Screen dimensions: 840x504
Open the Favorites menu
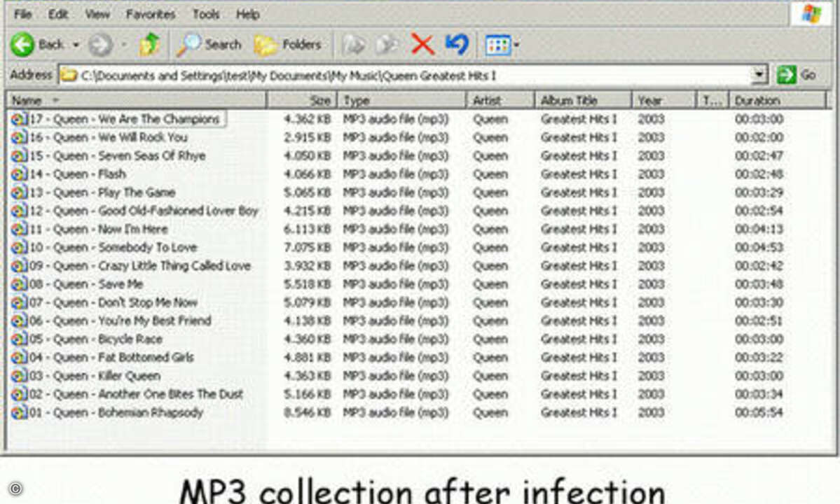(151, 14)
